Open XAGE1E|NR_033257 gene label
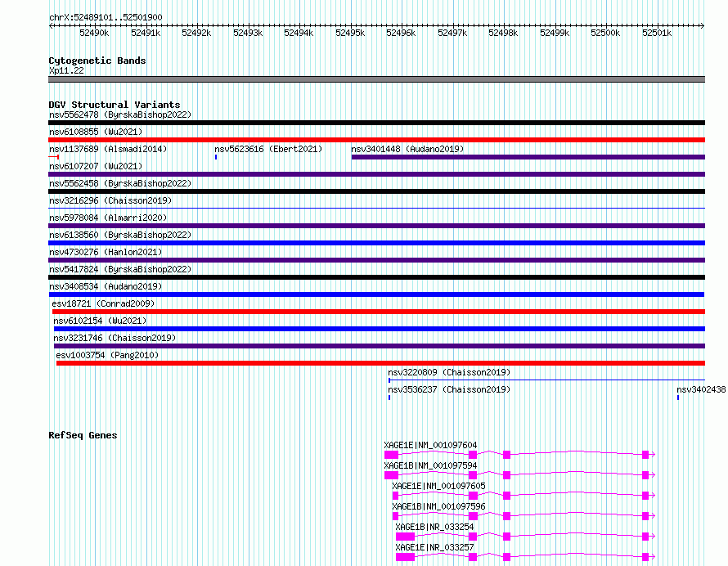728x566 pixels. pos(434,547)
